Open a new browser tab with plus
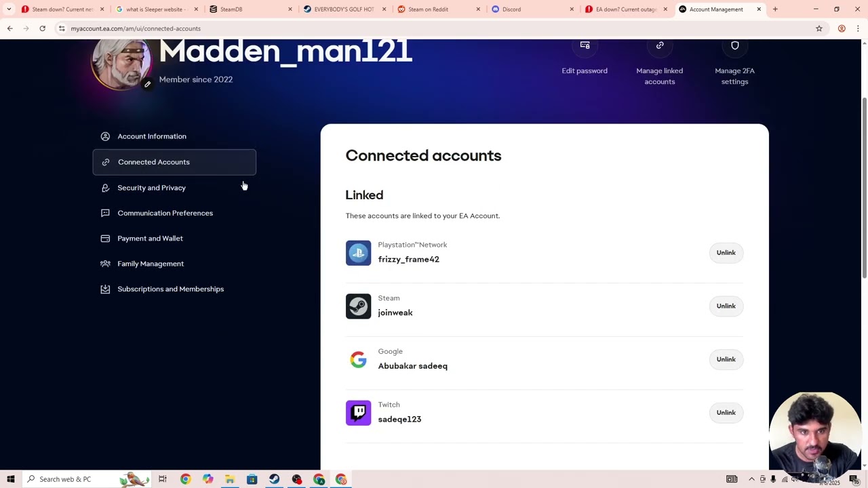868x488 pixels. (775, 9)
